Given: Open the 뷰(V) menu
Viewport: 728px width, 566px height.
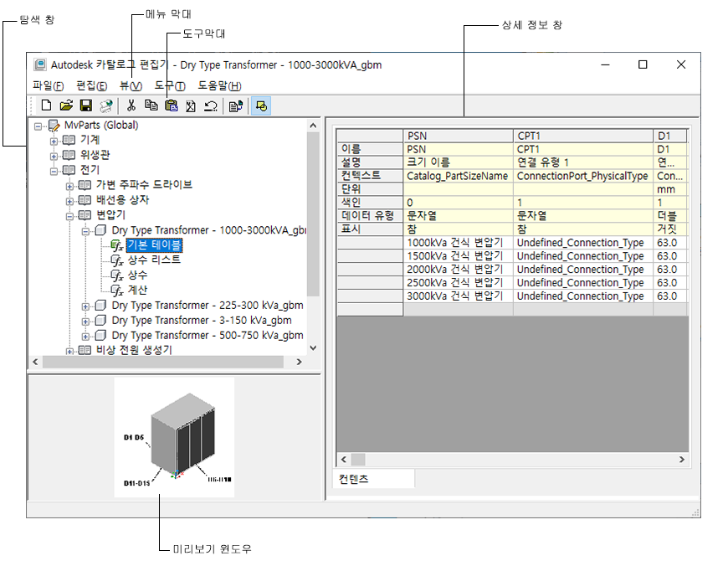Looking at the screenshot, I should coord(131,85).
